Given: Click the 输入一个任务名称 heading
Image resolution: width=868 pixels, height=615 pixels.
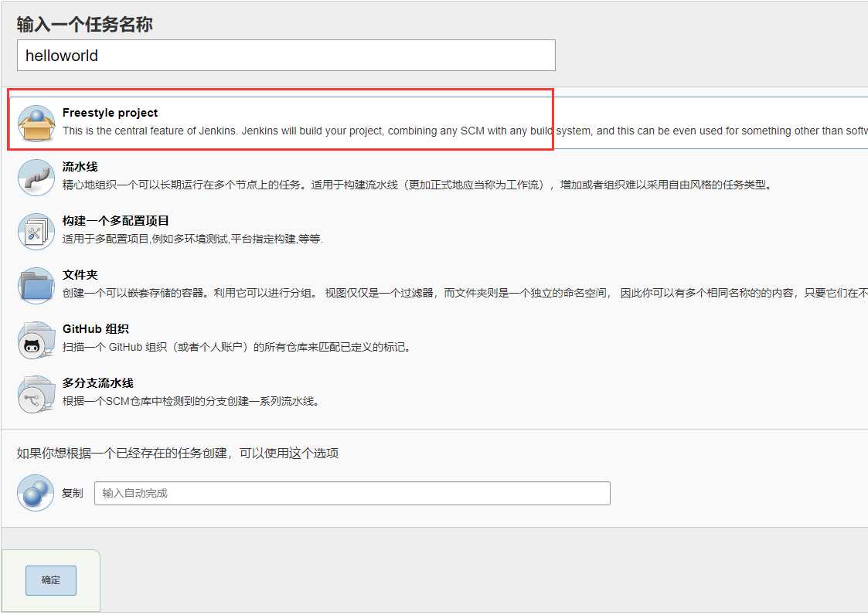Looking at the screenshot, I should click(85, 25).
